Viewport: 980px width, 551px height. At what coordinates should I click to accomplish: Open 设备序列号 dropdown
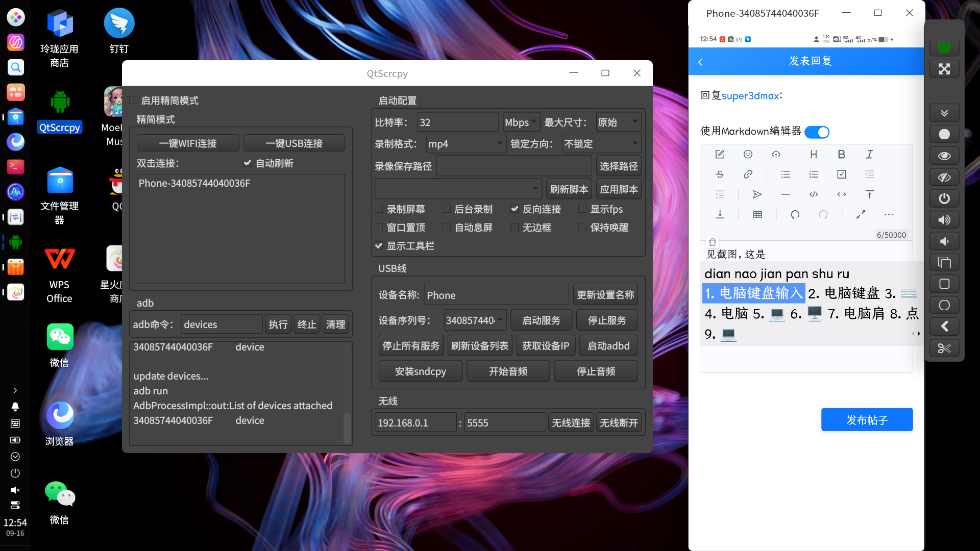pos(475,320)
